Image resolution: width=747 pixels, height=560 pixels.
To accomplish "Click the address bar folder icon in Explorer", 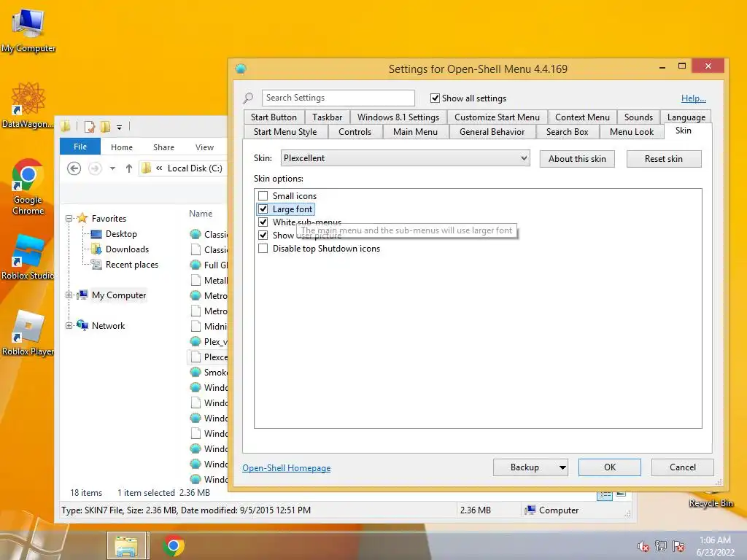I will pos(147,168).
